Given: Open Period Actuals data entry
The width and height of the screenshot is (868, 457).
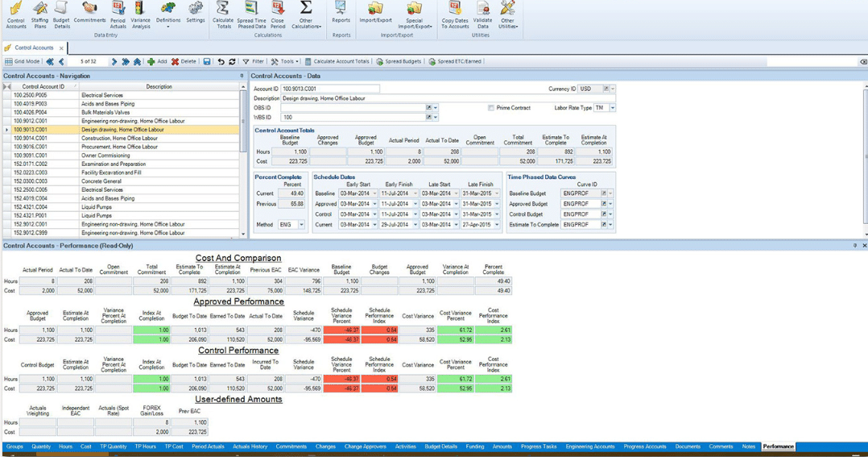Looking at the screenshot, I should coord(118,15).
